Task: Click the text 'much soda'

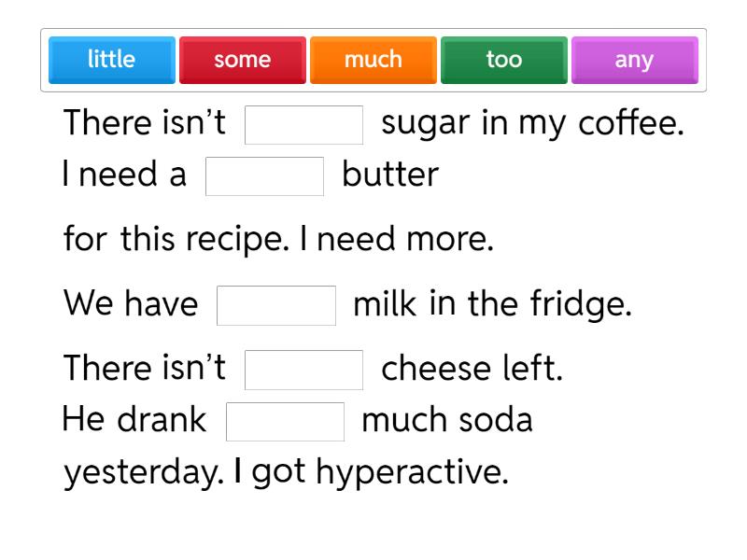Action: [446, 421]
